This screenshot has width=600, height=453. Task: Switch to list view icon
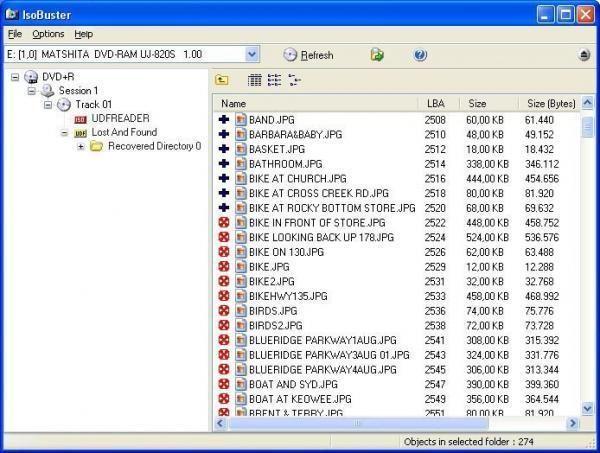point(274,80)
